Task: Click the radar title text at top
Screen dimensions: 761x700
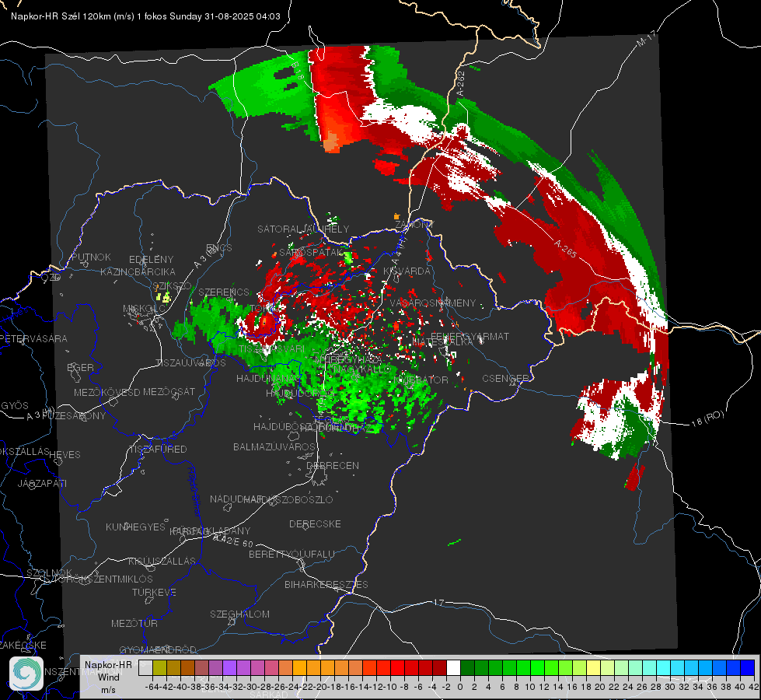Action: click(x=145, y=16)
